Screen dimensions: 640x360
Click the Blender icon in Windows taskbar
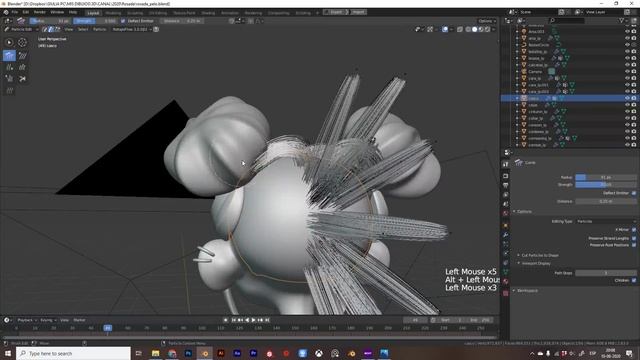pyautogui.click(x=205, y=353)
